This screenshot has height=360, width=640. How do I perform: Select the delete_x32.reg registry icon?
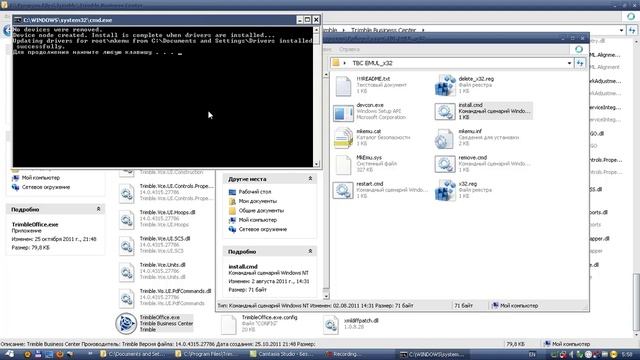tap(445, 85)
